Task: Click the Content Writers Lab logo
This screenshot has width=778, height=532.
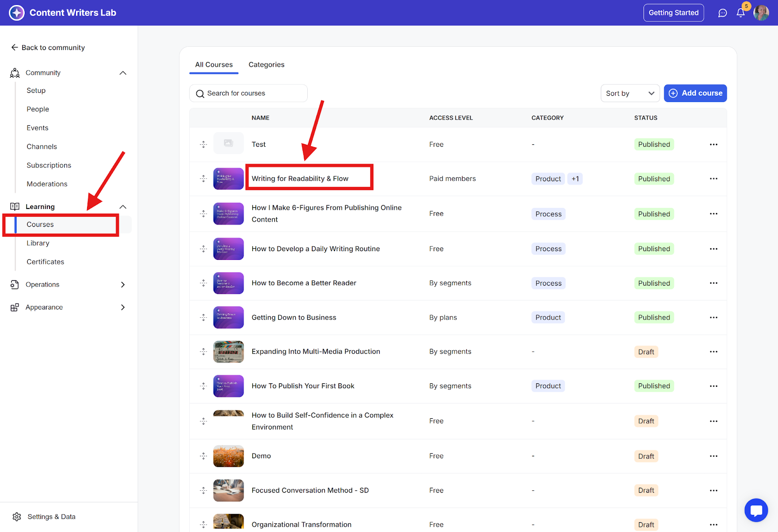Action: (17, 13)
